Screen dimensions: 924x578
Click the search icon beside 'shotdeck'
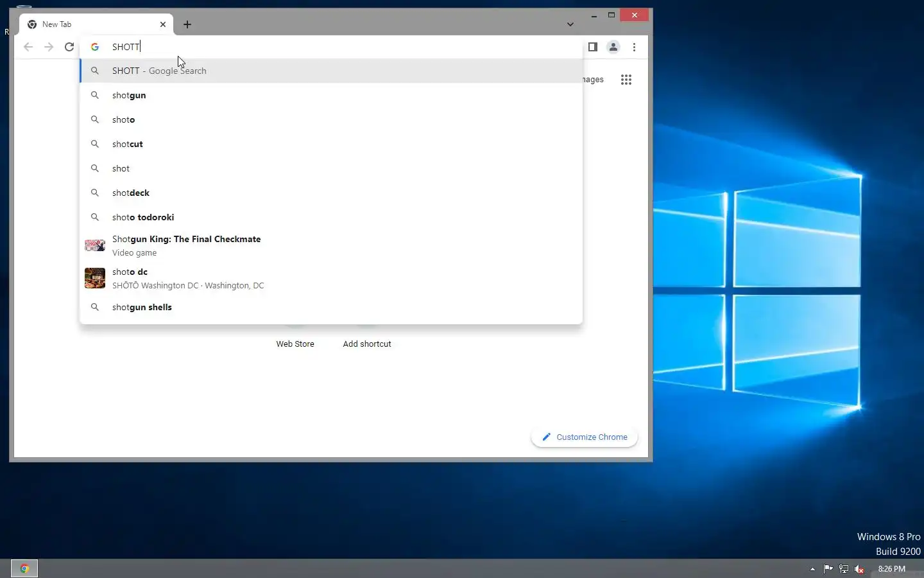[95, 193]
